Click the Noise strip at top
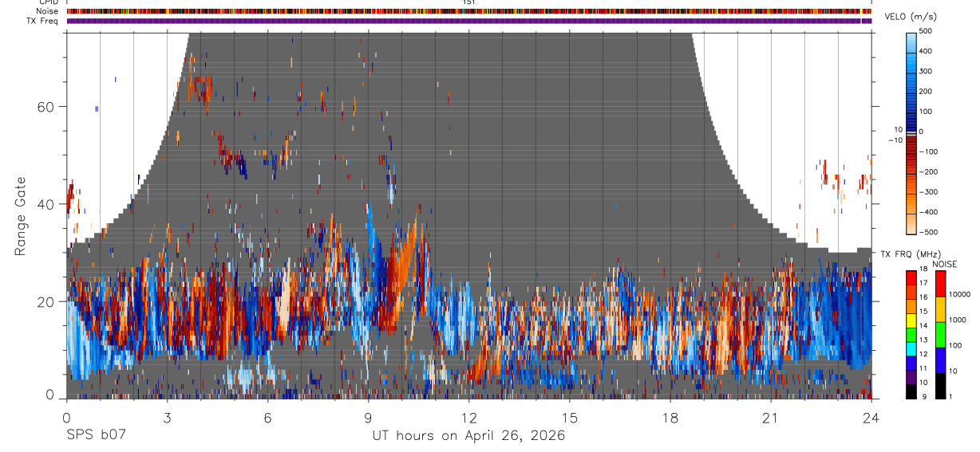Image resolution: width=980 pixels, height=452 pixels. [x=468, y=11]
